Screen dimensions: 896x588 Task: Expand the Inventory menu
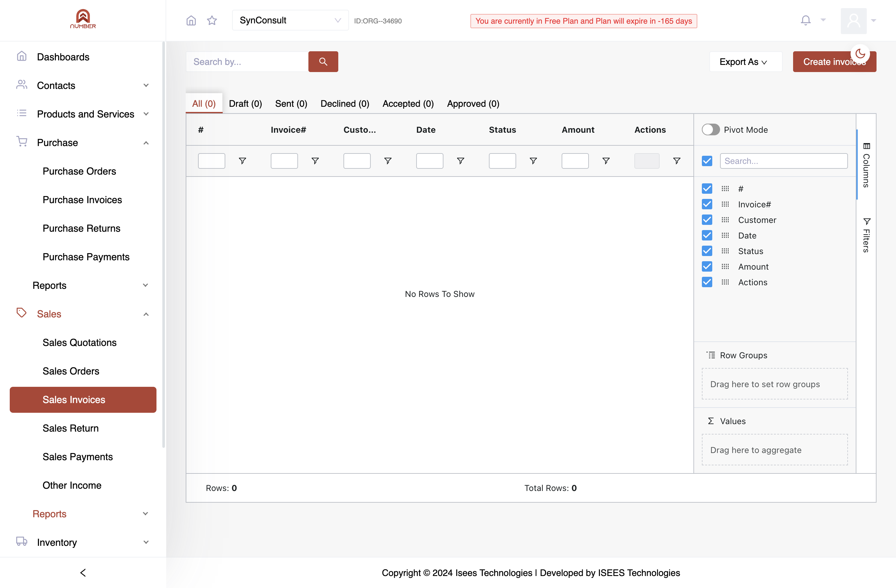pos(83,542)
